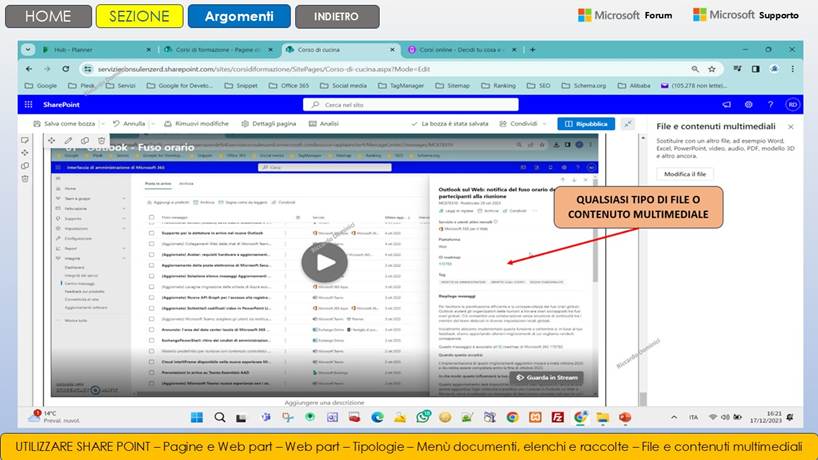Open the SharePoint megaphone feedback icon
Image resolution: width=818 pixels, height=460 pixels.
[x=726, y=104]
